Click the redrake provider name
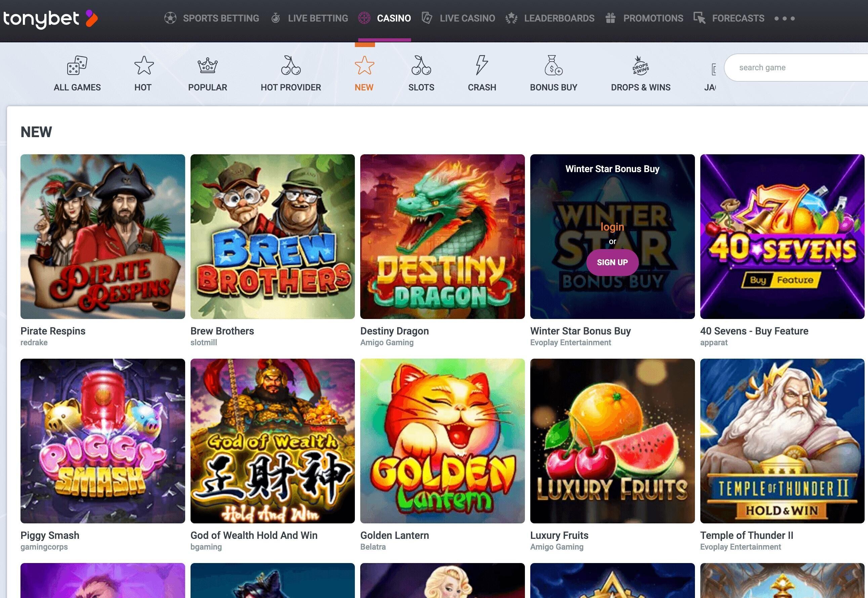Viewport: 868px width, 598px height. tap(34, 343)
